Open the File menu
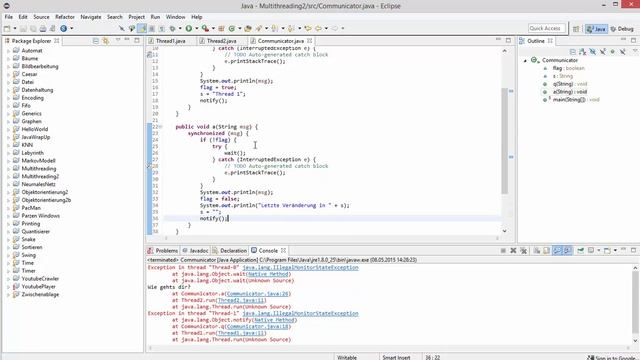The height and width of the screenshot is (360, 640). coord(9,17)
